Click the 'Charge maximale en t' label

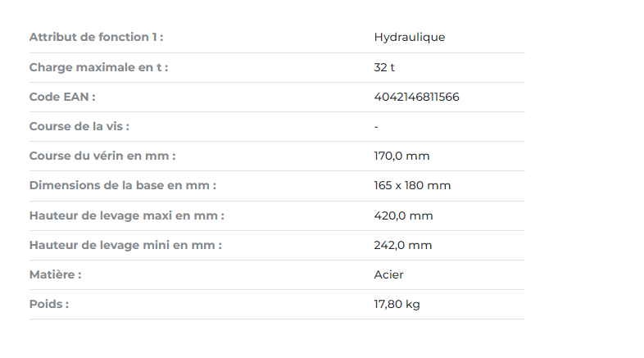(x=98, y=67)
